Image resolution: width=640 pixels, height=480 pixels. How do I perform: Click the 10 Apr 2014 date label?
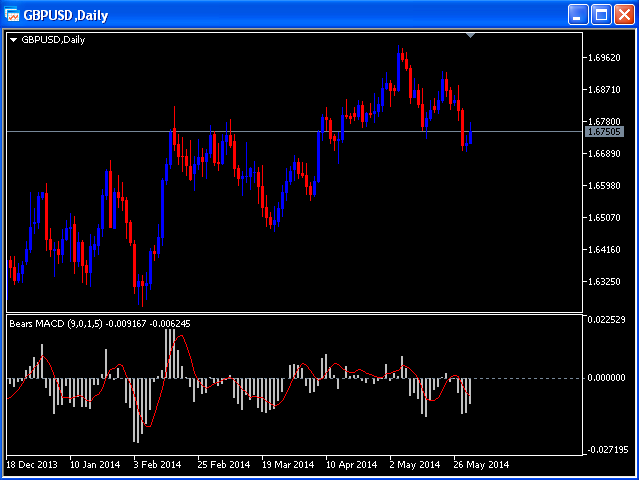coord(352,464)
